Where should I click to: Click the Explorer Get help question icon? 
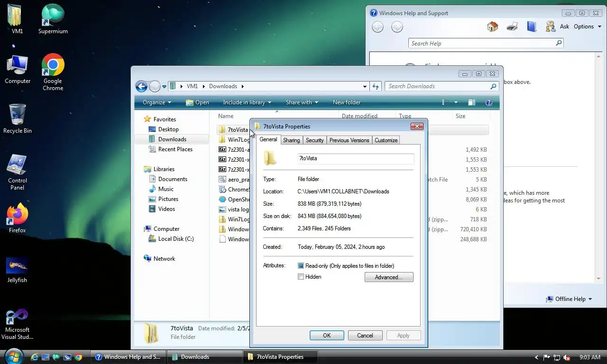pos(489,102)
